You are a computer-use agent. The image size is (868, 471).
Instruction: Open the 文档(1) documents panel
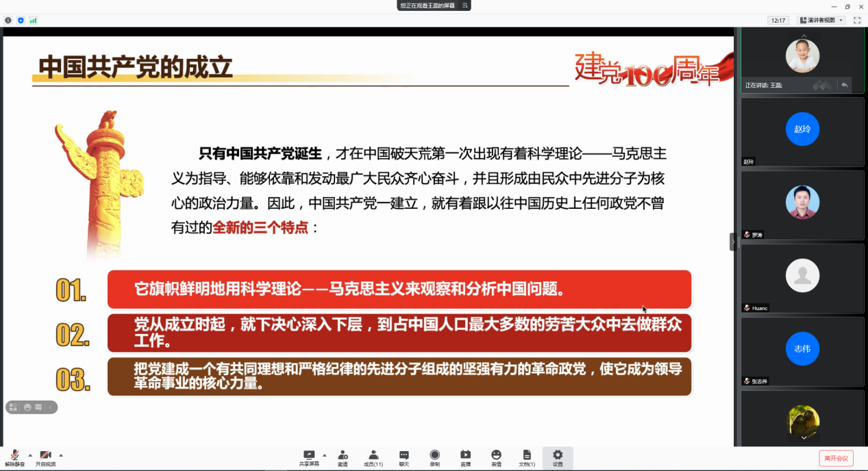[x=527, y=456]
